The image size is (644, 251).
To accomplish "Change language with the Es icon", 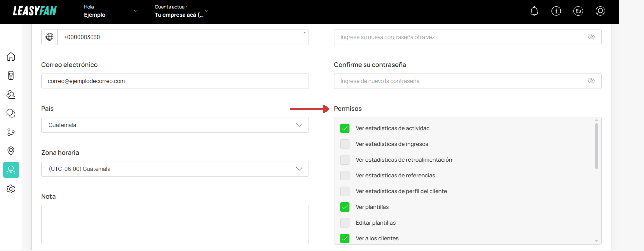I will click(578, 11).
